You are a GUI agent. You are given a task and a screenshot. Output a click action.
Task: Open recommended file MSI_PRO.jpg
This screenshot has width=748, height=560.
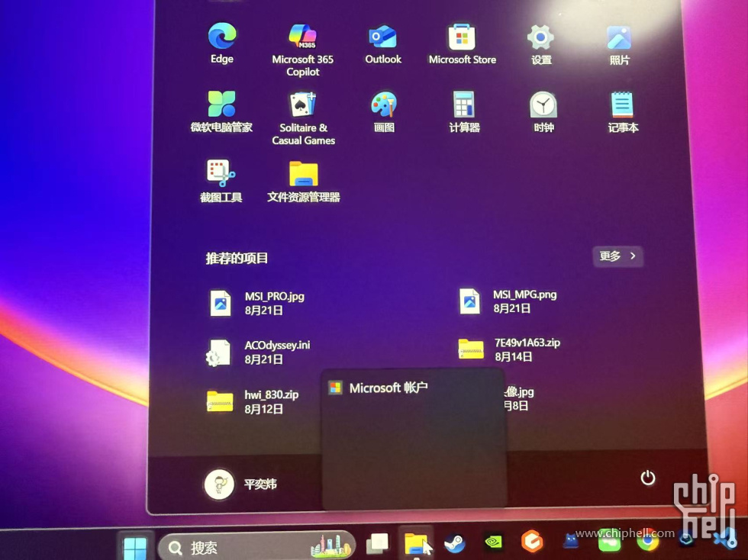coord(258,303)
